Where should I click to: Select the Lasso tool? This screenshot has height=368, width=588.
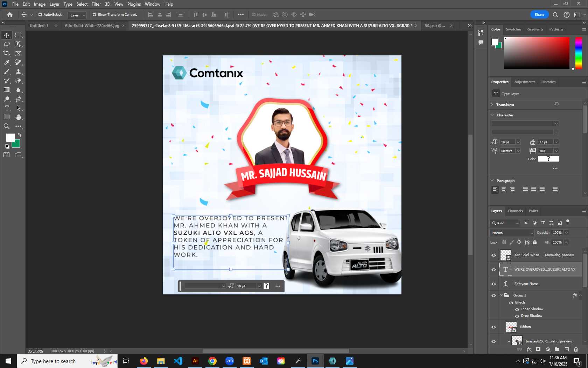(x=7, y=44)
